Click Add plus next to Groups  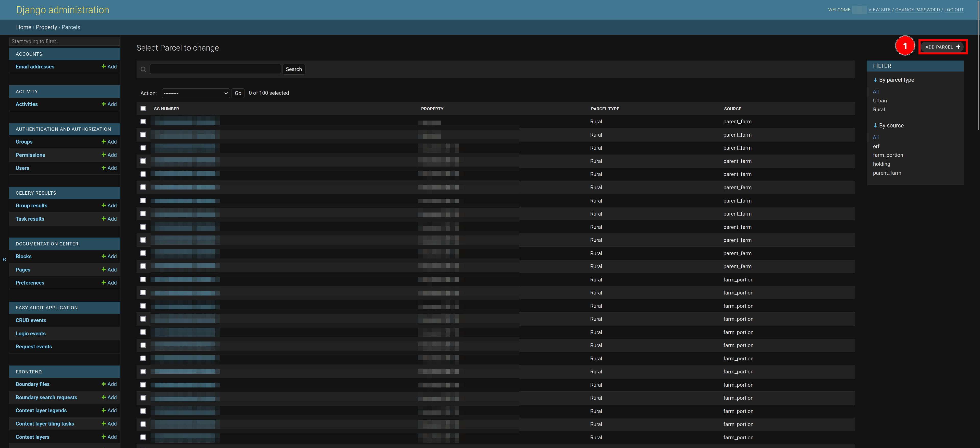tap(109, 142)
